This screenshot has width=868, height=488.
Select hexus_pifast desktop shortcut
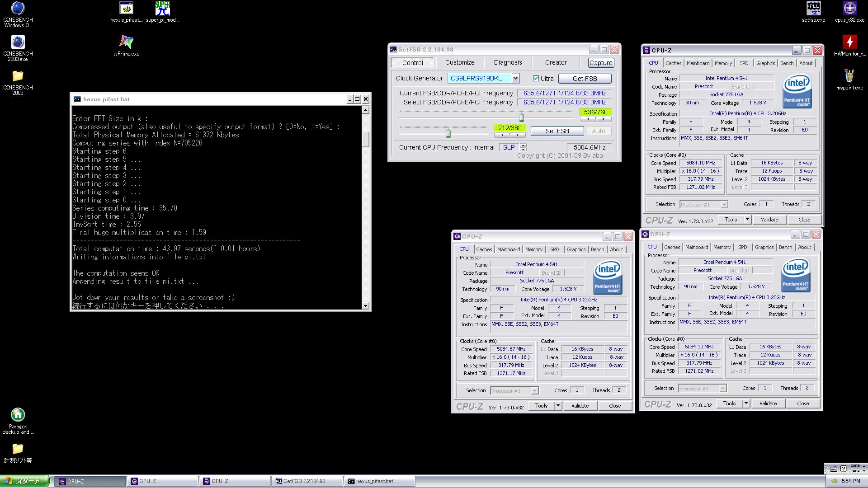(126, 12)
